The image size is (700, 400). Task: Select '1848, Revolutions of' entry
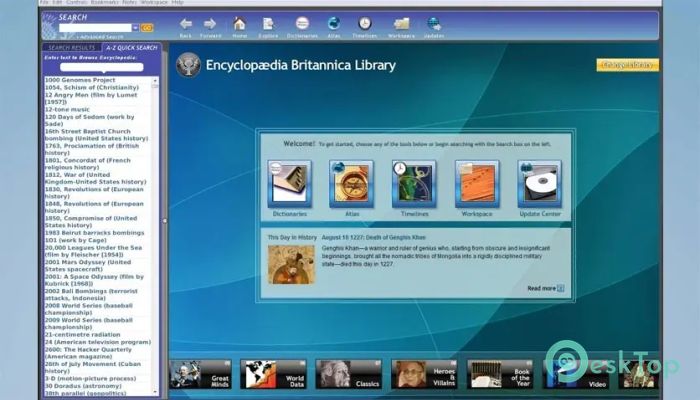point(94,207)
